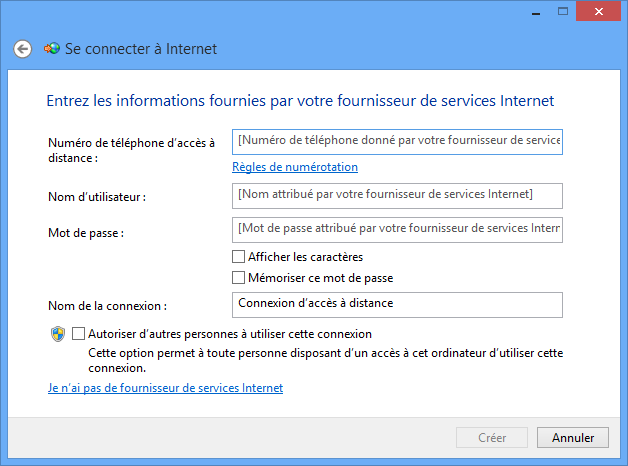Click the Nom de la connexion label
This screenshot has height=466, width=628.
(107, 306)
